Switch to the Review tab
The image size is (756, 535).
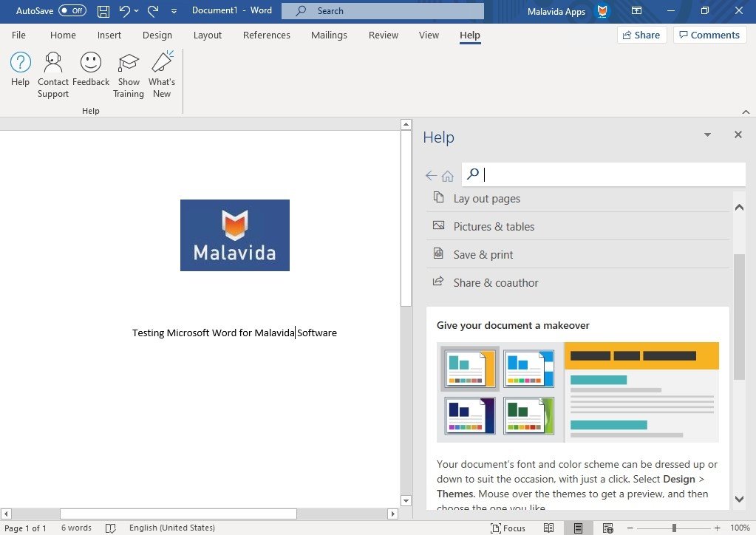(x=384, y=35)
